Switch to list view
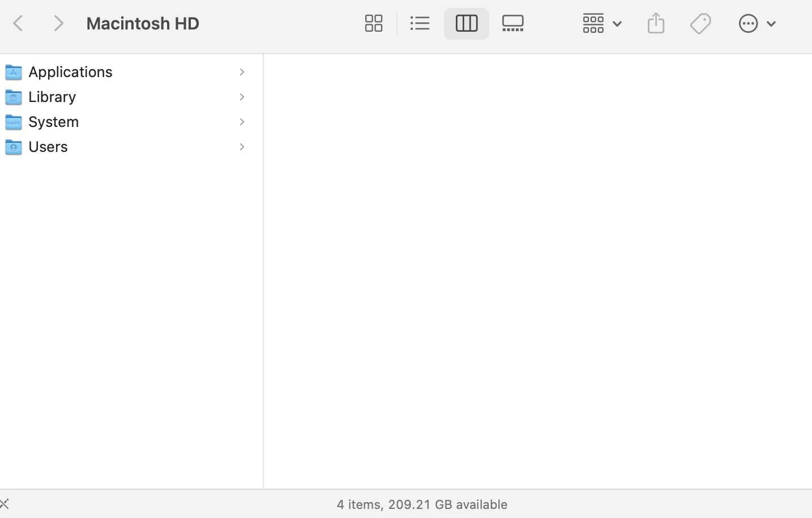Screen dimensions: 812x518 420,23
